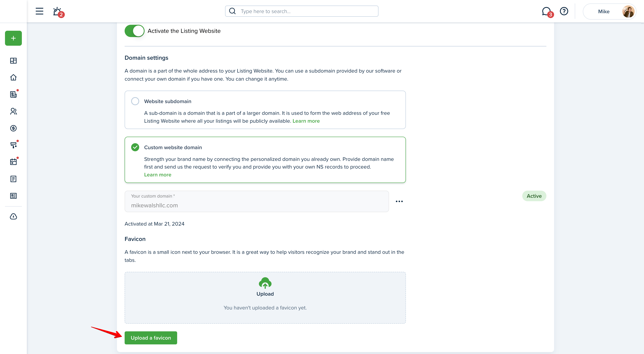Screen dimensions: 644x354
Task: Open the contacts people icon in sidebar
Action: click(13, 111)
